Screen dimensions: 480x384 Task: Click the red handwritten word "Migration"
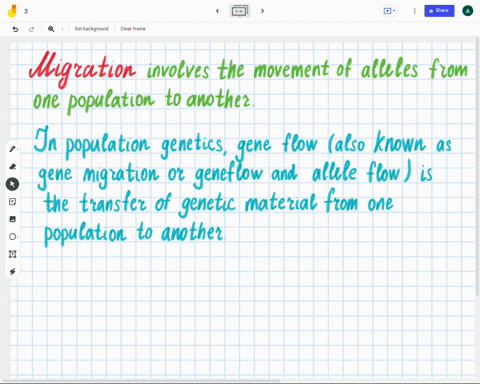tap(82, 69)
